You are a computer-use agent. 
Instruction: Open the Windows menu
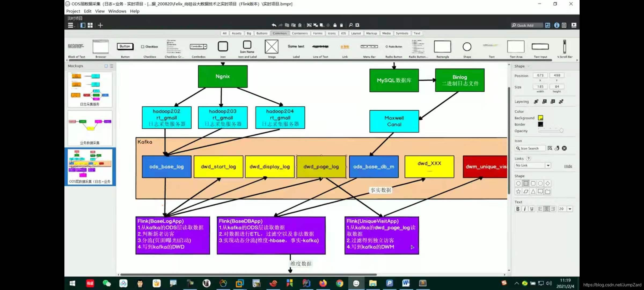tap(117, 11)
